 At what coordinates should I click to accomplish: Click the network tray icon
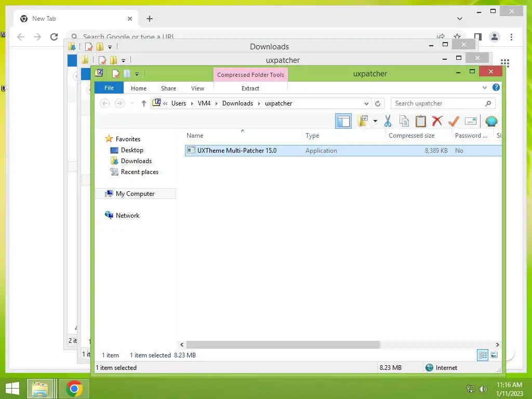pyautogui.click(x=471, y=389)
